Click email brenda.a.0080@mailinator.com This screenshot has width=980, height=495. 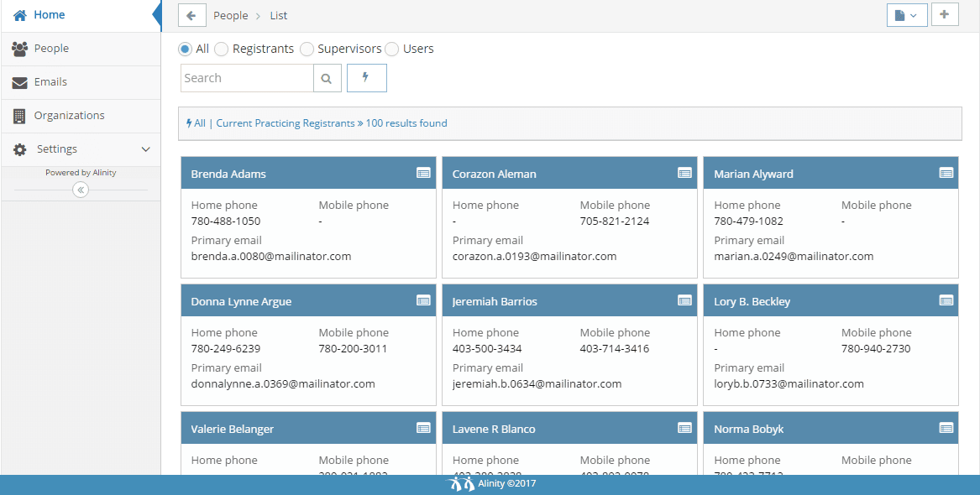(x=271, y=256)
